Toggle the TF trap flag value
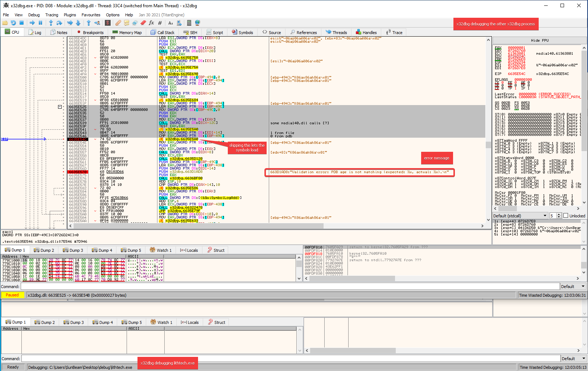The height and width of the screenshot is (371, 588). click(x=515, y=88)
